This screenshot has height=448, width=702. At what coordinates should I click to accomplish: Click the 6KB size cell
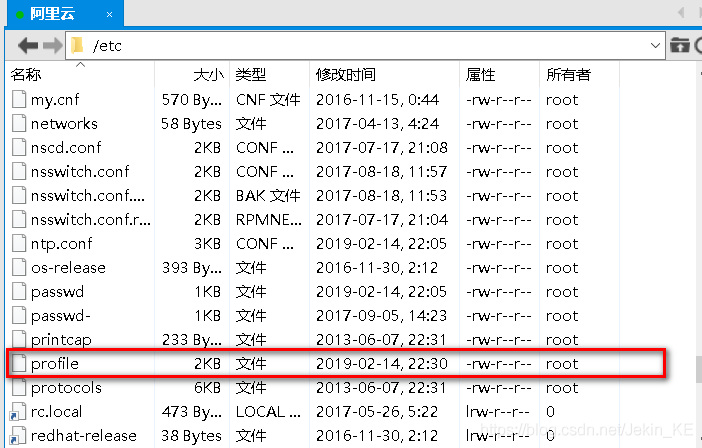tap(207, 388)
